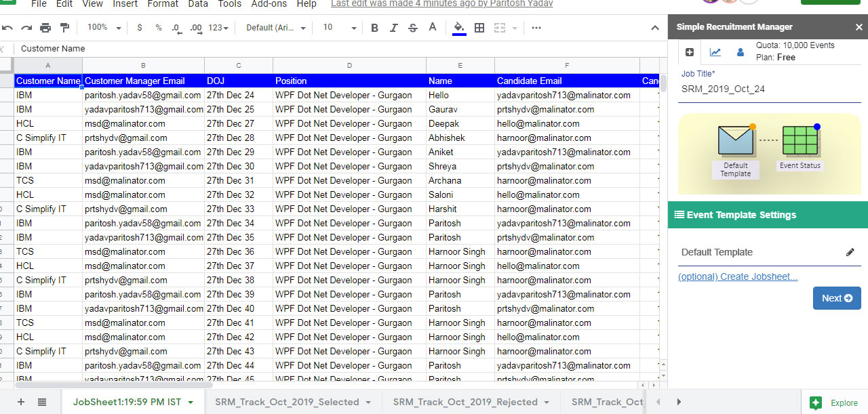Open the last edit history link
Viewport: 868px width, 414px height.
441,4
